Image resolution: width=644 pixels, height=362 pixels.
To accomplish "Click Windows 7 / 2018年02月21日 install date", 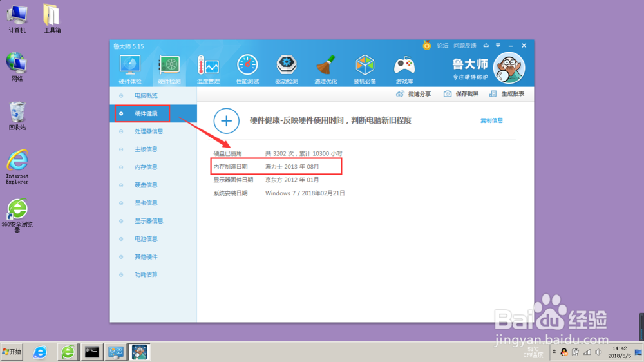I will 305,193.
